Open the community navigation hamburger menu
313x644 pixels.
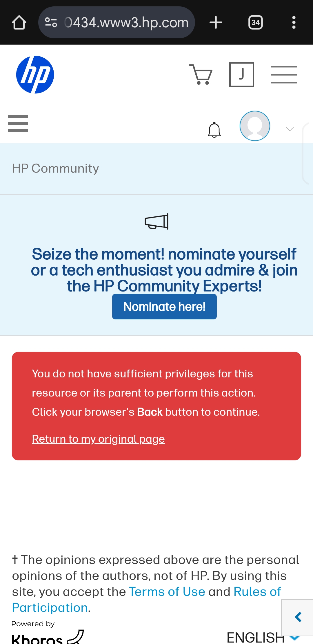18,123
